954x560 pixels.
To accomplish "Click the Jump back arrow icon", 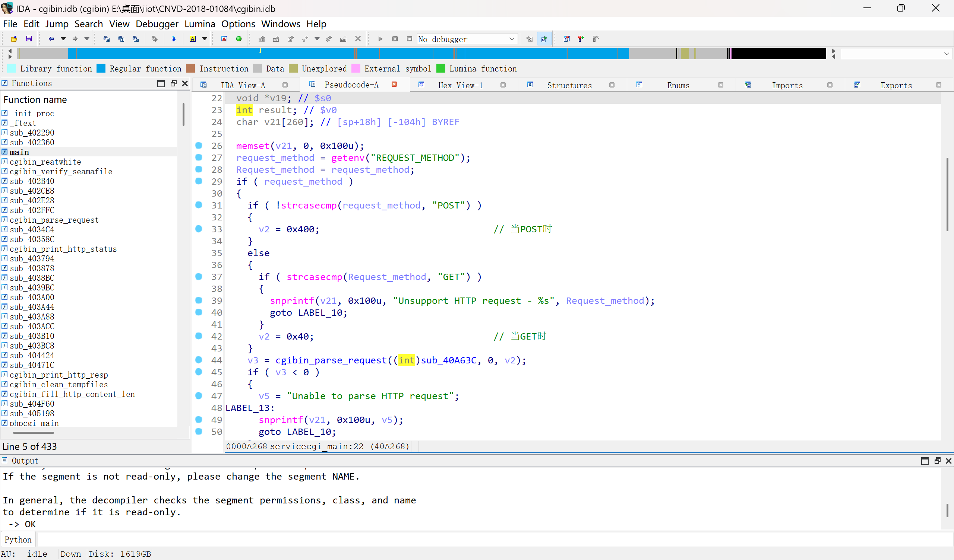I will [x=51, y=39].
